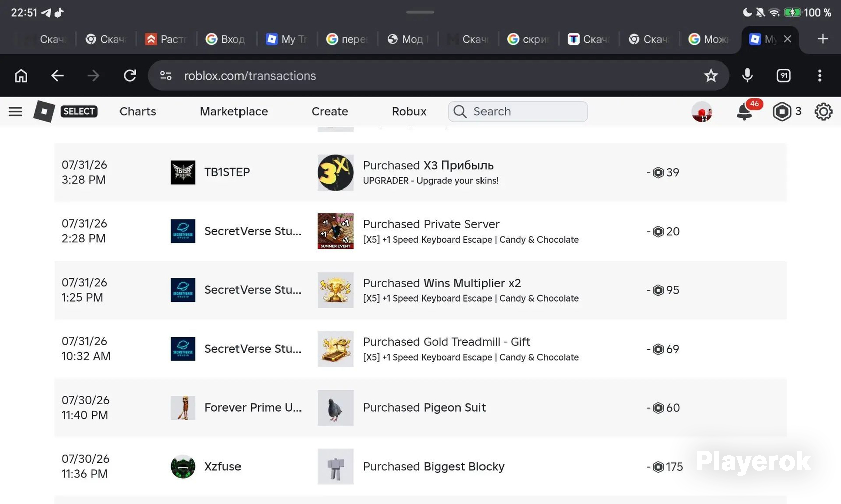Activate voice search microphone icon
The height and width of the screenshot is (504, 841).
[747, 76]
